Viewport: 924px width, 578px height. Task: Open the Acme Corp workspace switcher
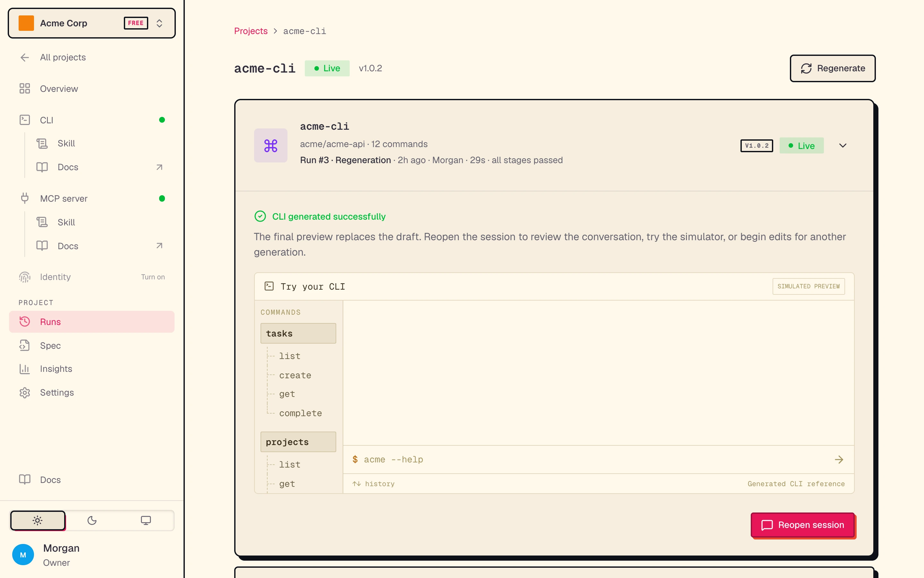(x=92, y=23)
